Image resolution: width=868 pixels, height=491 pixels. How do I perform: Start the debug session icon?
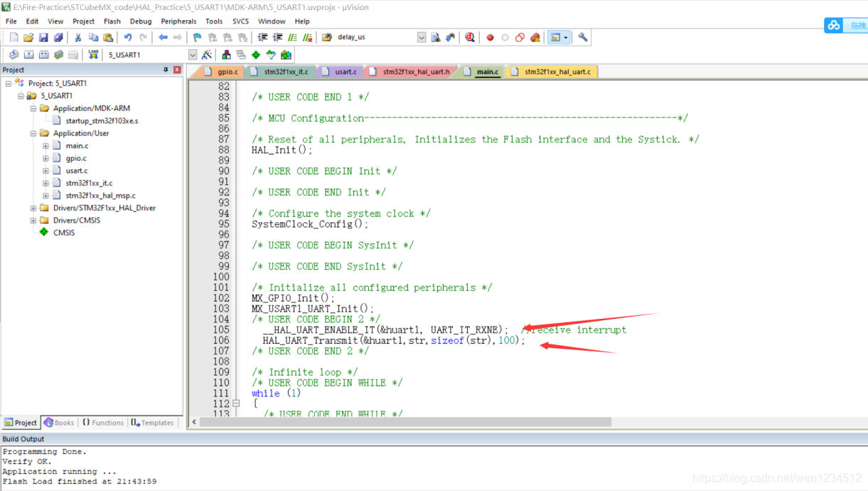pos(470,38)
